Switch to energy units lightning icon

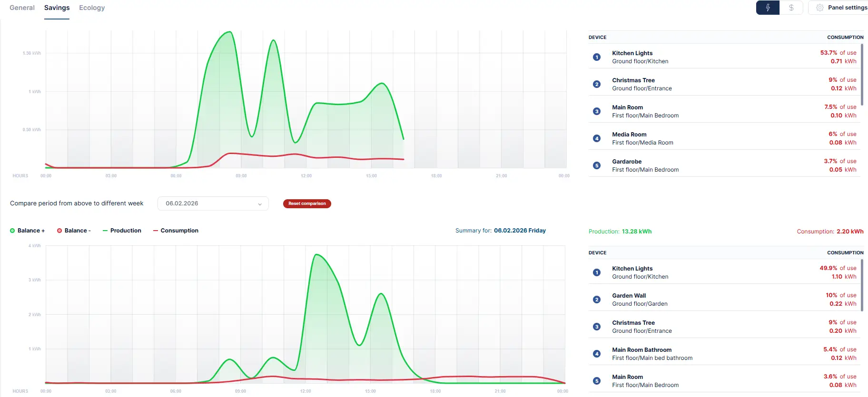coord(768,8)
